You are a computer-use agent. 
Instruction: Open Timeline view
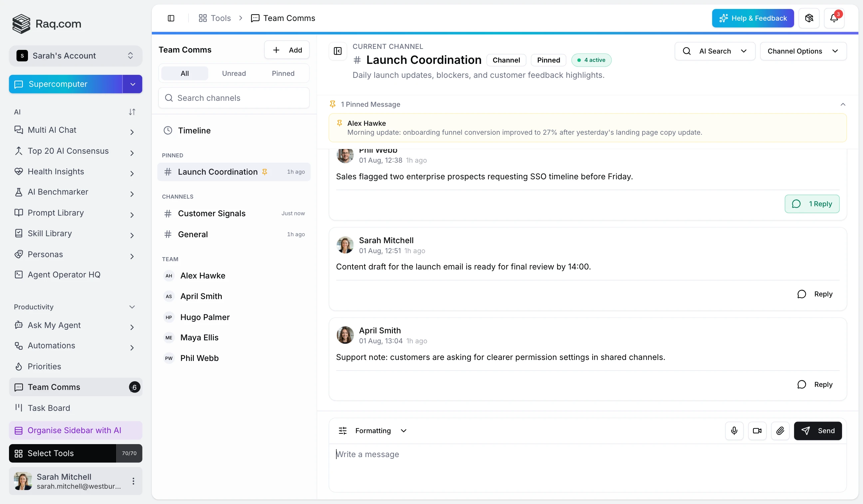pos(234,130)
